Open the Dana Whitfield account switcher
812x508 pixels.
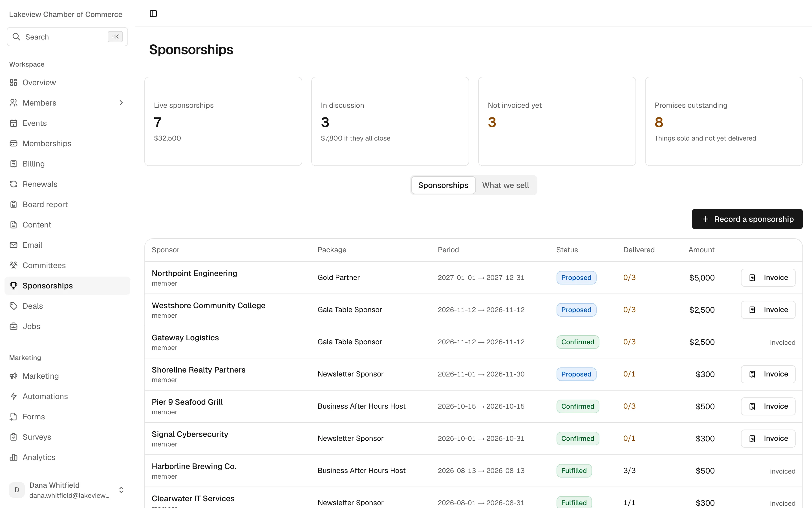pos(67,490)
